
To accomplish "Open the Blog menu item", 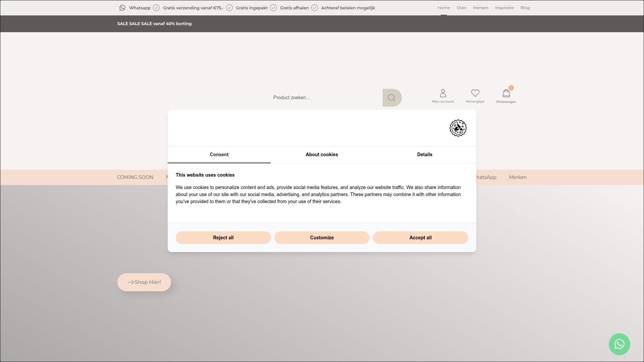I will tap(525, 8).
